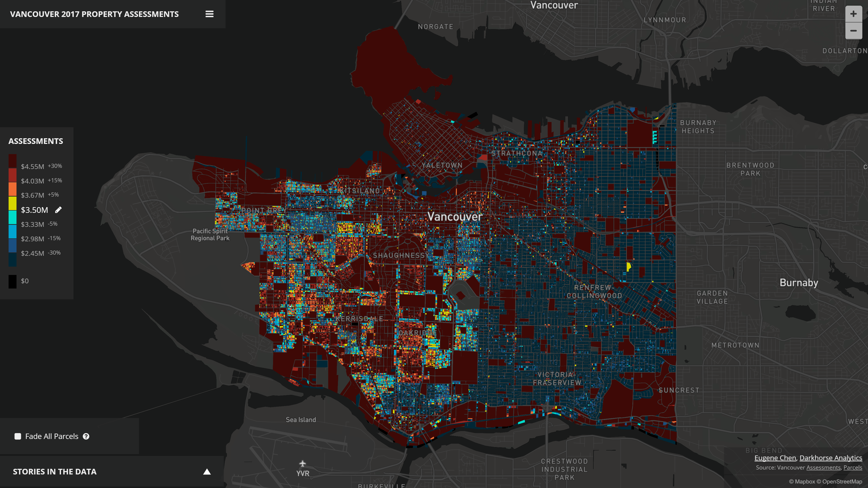Open the Mapbox attribution link
868x488 pixels.
[802, 482]
